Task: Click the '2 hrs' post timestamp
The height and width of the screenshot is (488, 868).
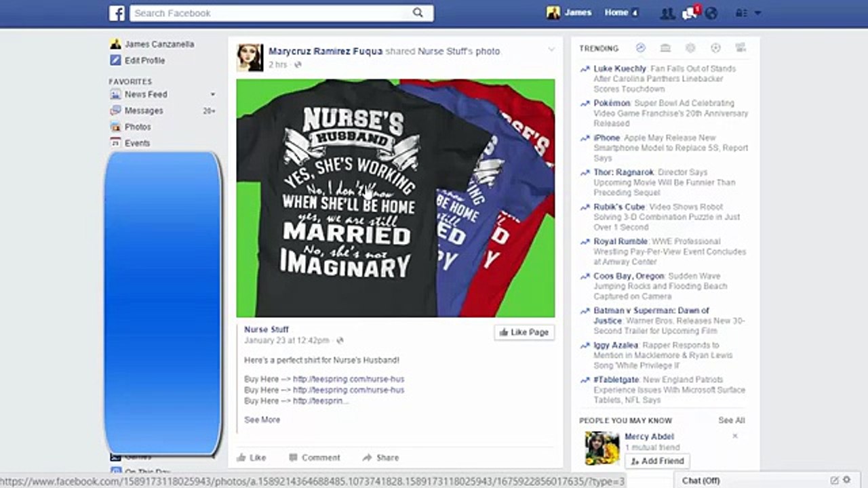Action: tap(278, 65)
